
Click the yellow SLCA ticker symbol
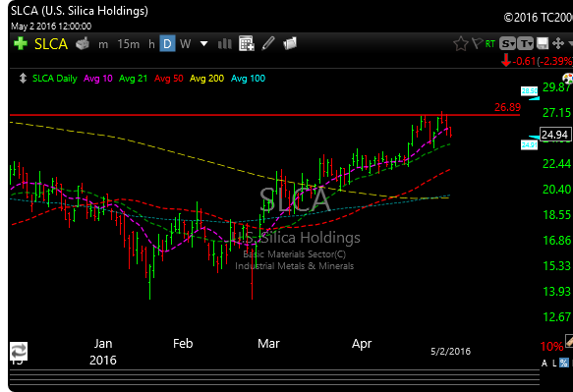click(x=51, y=44)
